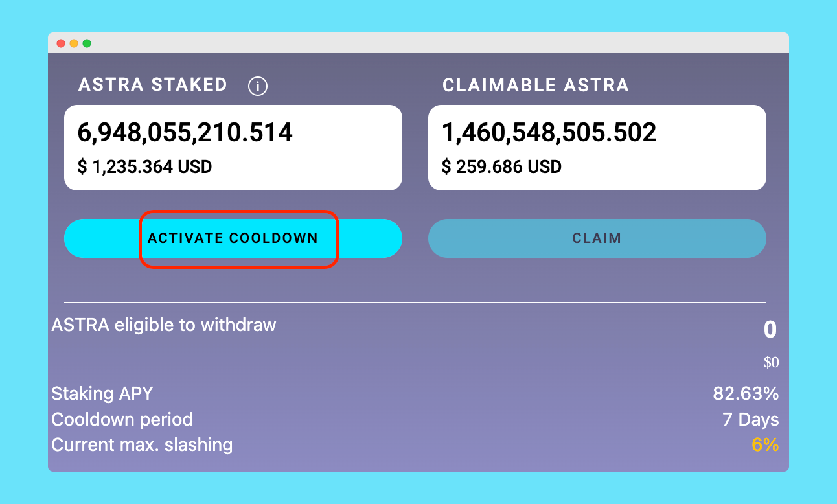Viewport: 837px width, 504px height.
Task: Click the CLAIMABLE ASTRA heading
Action: point(536,86)
